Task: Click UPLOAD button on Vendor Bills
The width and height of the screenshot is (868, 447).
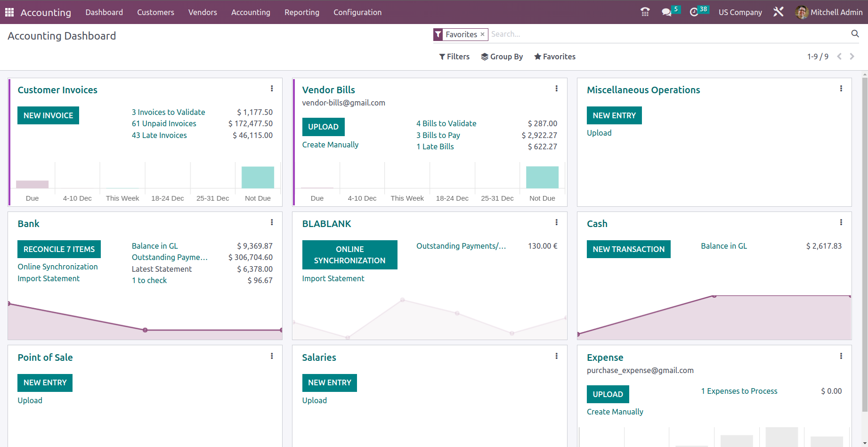Action: (x=324, y=127)
